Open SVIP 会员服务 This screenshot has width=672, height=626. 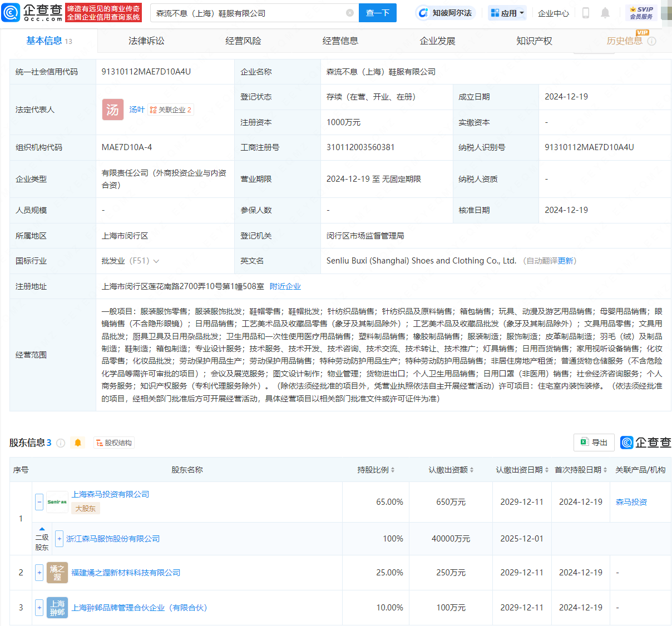point(641,13)
